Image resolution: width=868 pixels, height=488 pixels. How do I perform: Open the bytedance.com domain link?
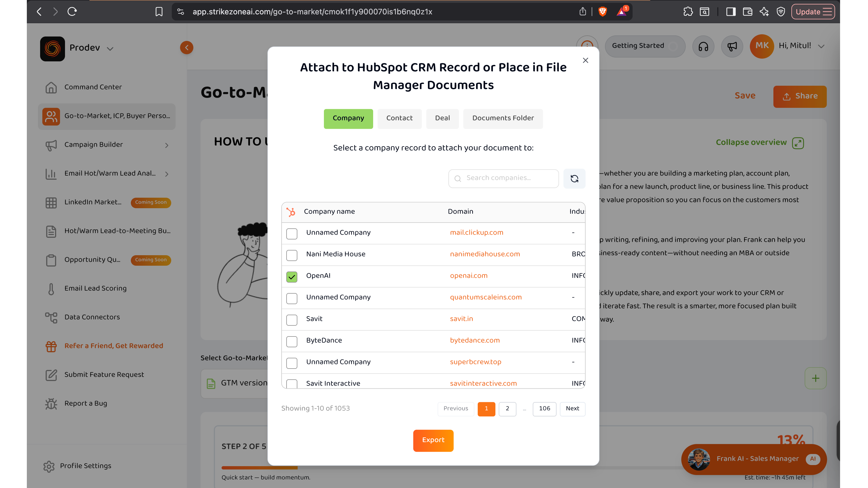click(474, 340)
